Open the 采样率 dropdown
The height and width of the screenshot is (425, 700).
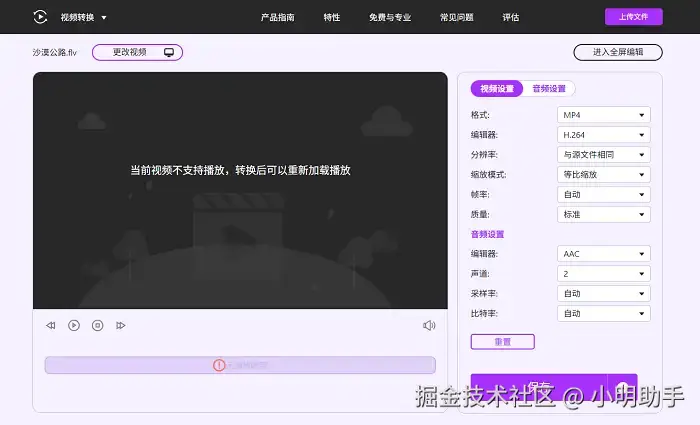[x=604, y=294]
